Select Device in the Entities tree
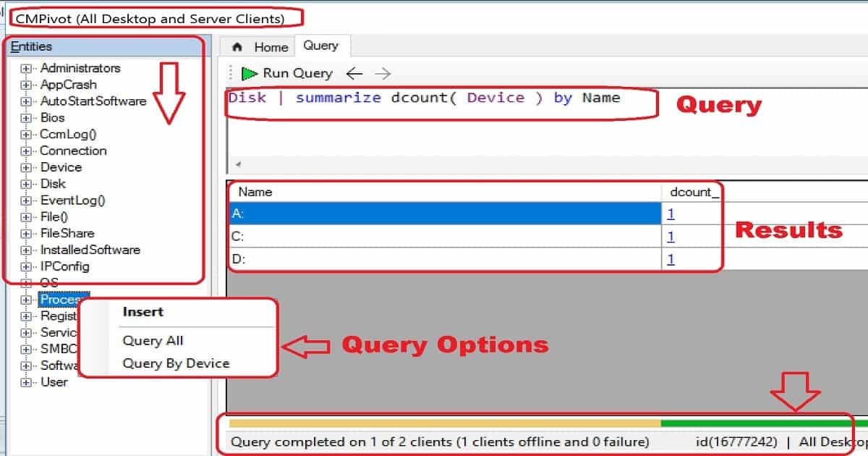 coord(61,167)
